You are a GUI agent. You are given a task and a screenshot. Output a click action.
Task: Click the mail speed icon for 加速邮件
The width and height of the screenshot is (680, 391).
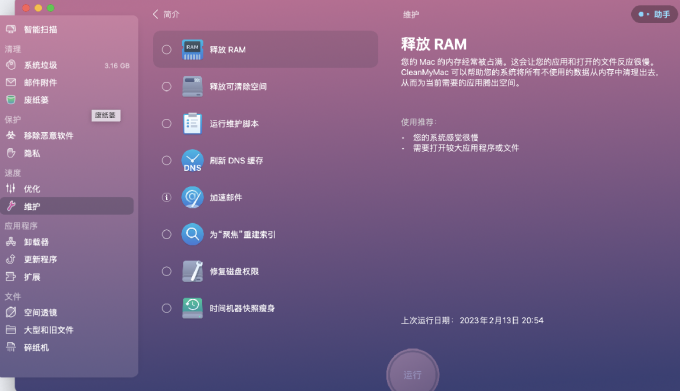[192, 197]
